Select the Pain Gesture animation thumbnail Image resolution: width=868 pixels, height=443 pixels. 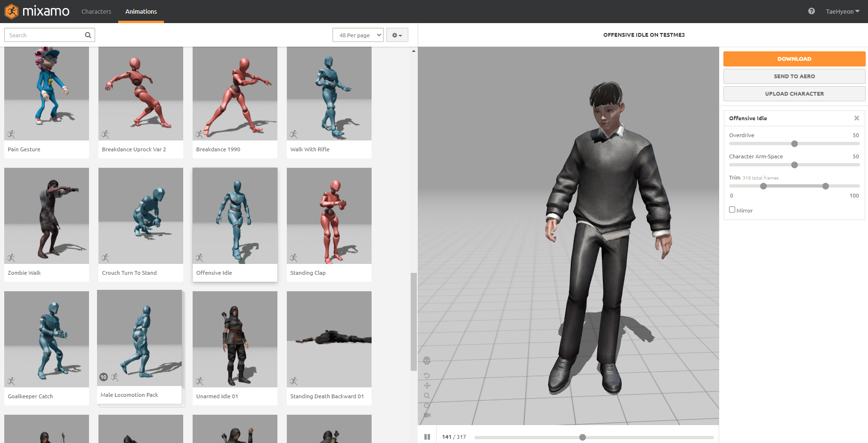pos(47,93)
